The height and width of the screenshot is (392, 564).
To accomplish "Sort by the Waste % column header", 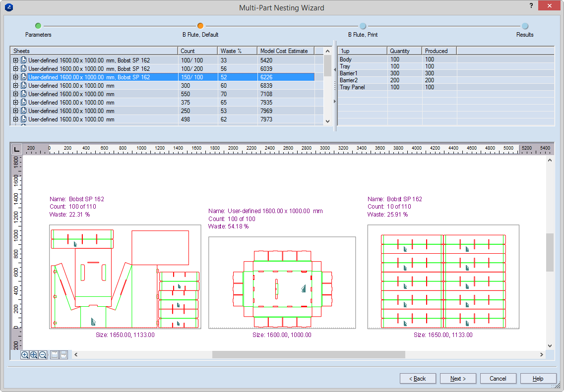I will pos(236,51).
